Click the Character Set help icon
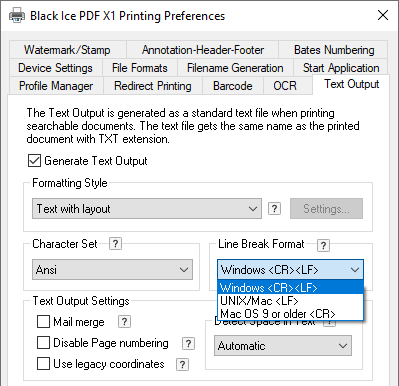 tap(115, 244)
